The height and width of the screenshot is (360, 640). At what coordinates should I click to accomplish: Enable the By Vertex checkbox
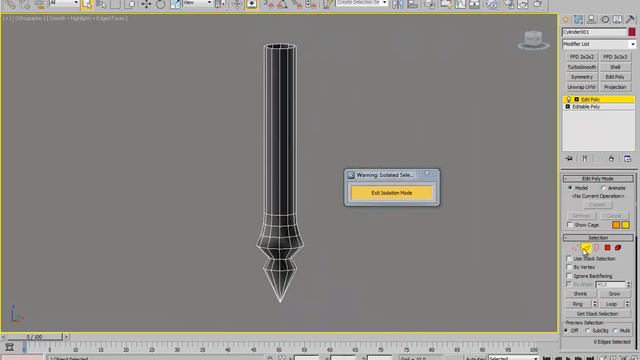pos(569,267)
